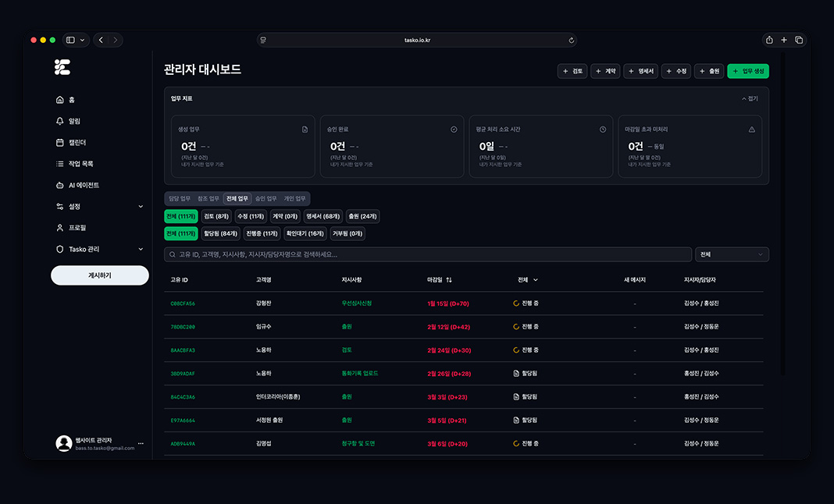
Task: Toggle the Safari sidebar icon
Action: [x=71, y=40]
